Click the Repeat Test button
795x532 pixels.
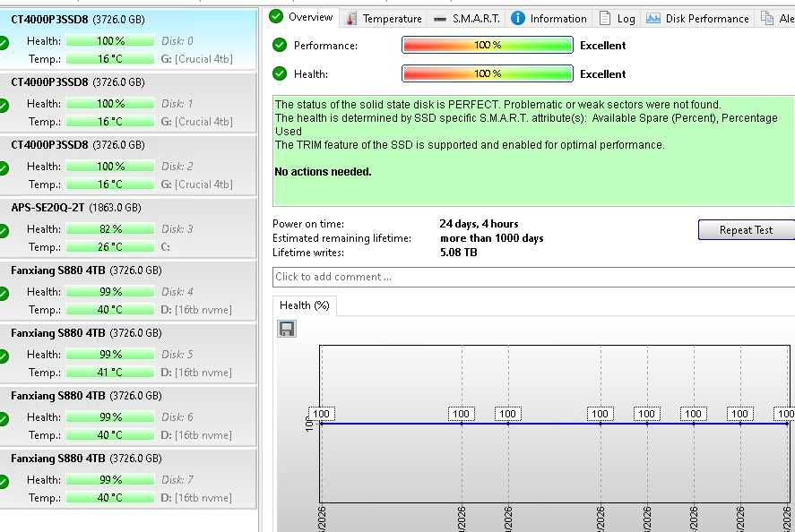click(x=746, y=229)
